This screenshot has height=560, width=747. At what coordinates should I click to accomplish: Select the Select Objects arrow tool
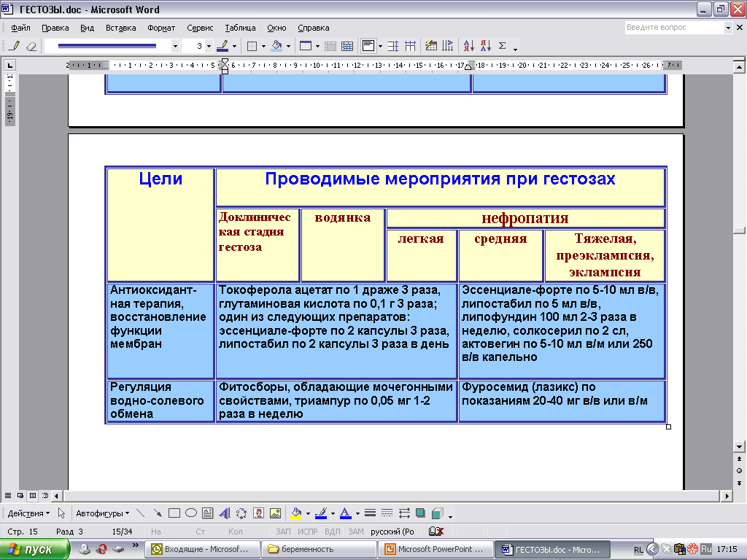(61, 513)
